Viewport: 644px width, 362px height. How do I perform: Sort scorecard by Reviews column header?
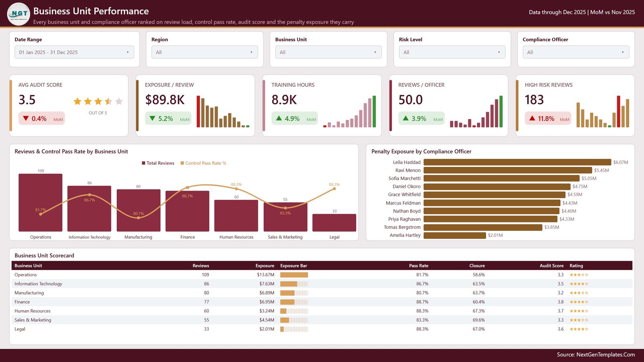[201, 265]
